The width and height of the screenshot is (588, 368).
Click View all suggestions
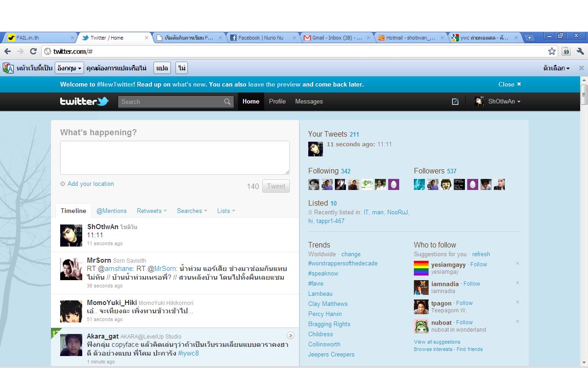point(437,342)
